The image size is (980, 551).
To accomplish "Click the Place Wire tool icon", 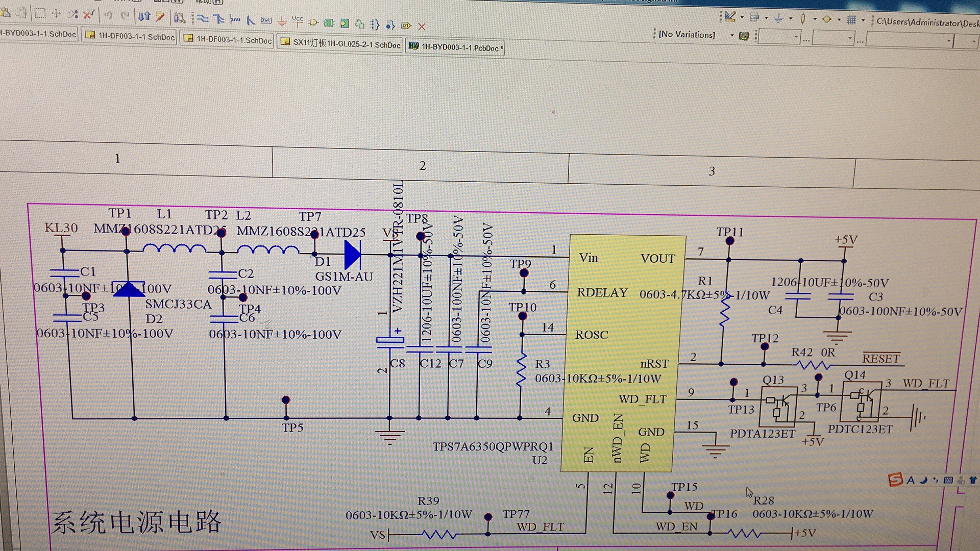I will (203, 19).
